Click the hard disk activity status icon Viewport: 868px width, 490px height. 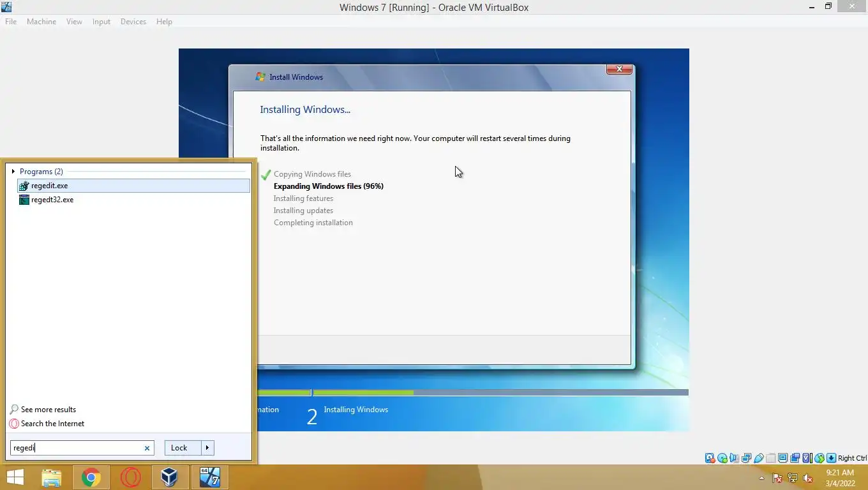pos(710,458)
